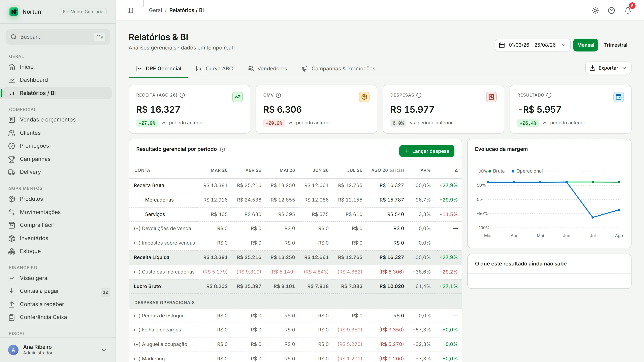The height and width of the screenshot is (362, 644).
Task: Open Dashboard in the sidebar
Action: point(58,80)
